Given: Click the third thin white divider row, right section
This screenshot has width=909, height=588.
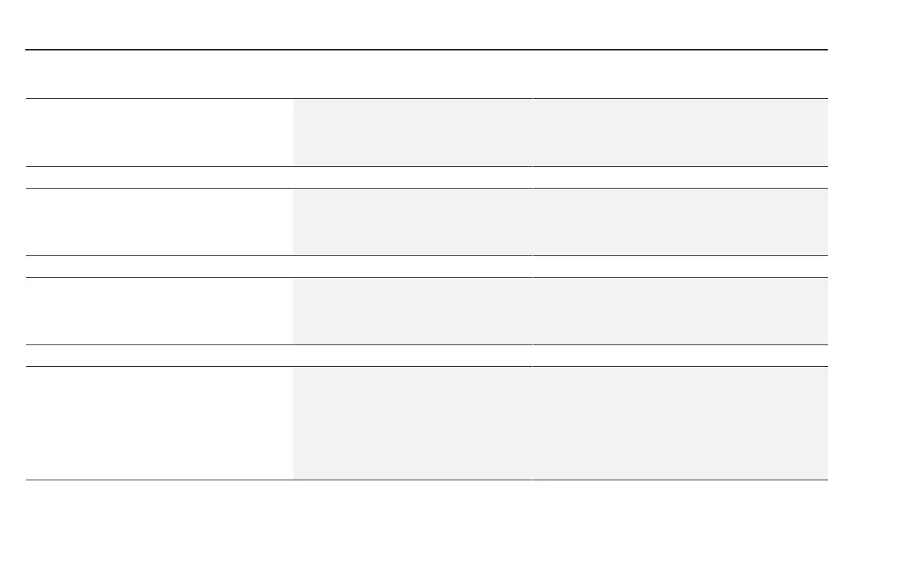Looking at the screenshot, I should (x=680, y=356).
